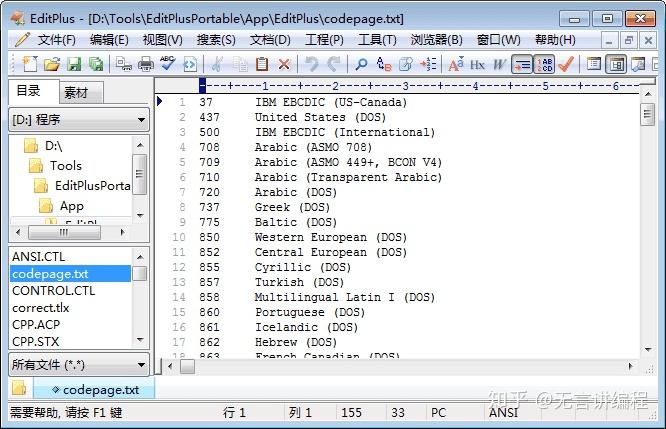Click the Print icon in the toolbar
Viewport: 666px width, 429px height.
146,64
